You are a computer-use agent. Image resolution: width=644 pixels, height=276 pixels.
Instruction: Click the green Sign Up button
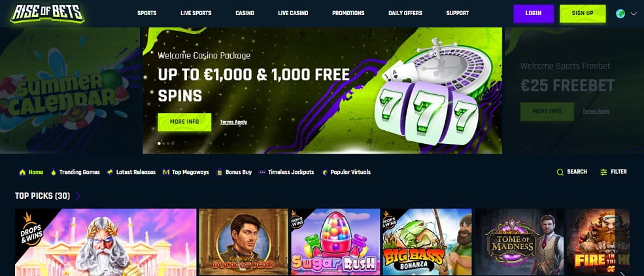[583, 13]
